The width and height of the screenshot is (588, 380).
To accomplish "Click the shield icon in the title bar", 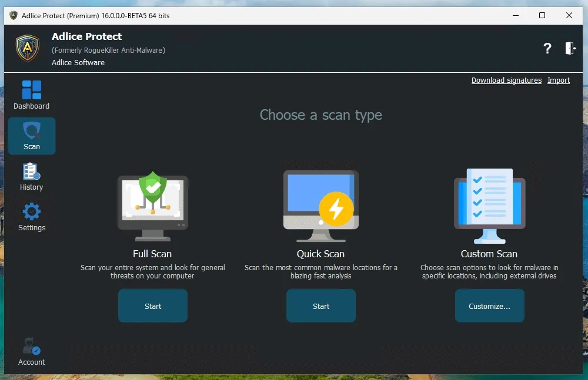I will (x=13, y=15).
